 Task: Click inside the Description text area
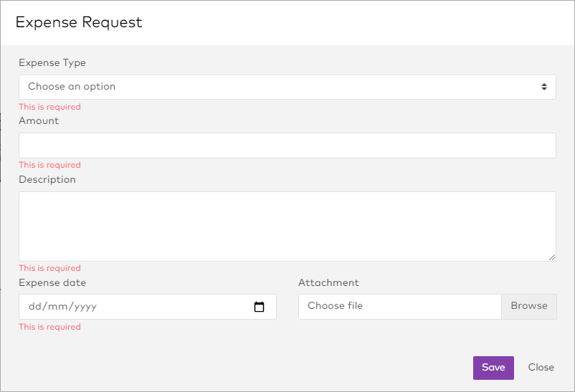coord(287,226)
